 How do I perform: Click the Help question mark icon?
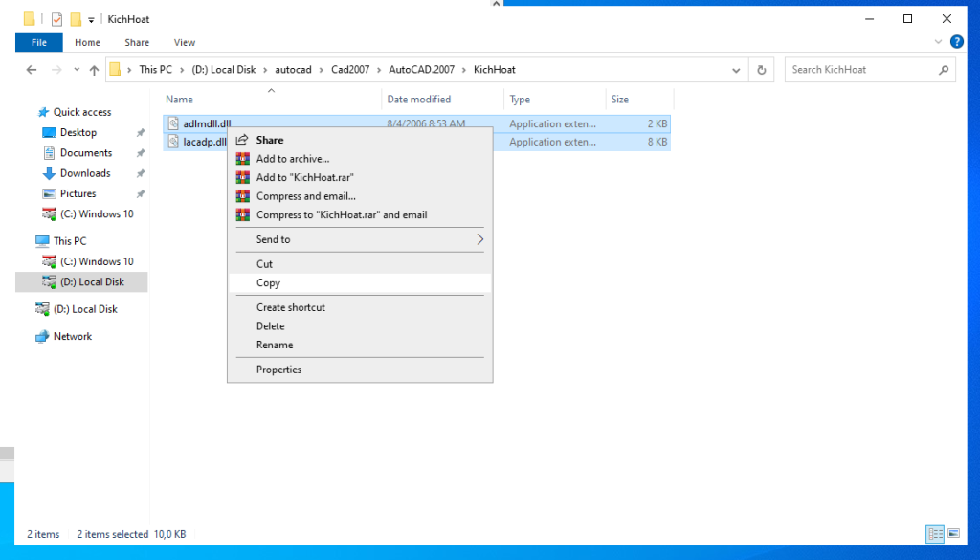tap(956, 42)
